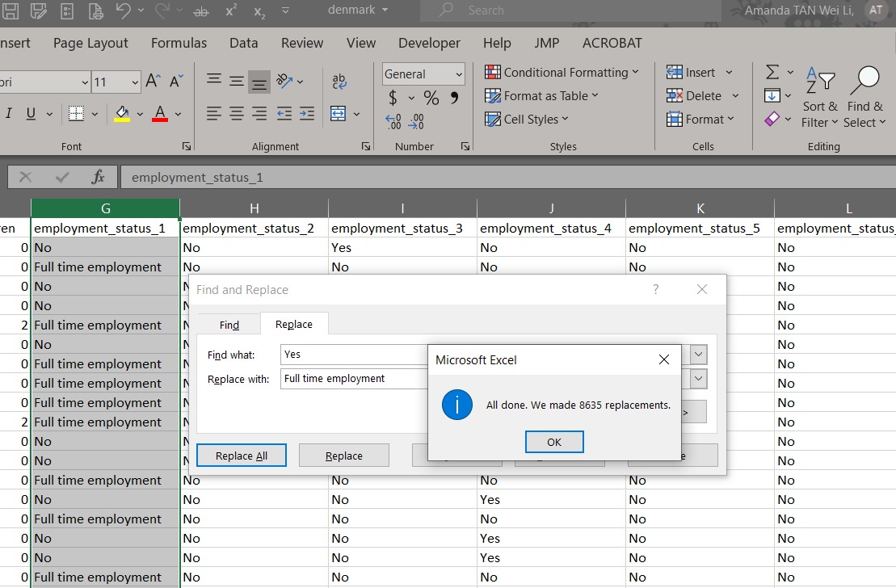Open the Conditional Formatting dropdown
896x588 pixels.
pos(562,72)
